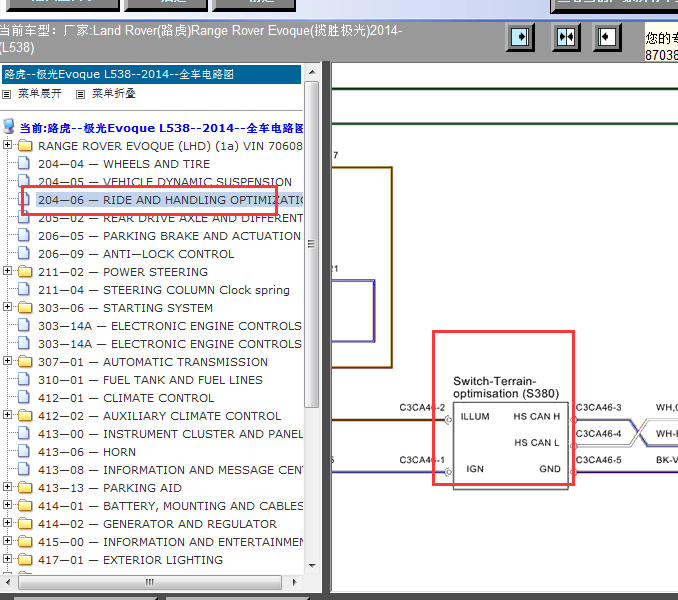Viewport: 678px width, 600px height.
Task: Click the 413—08 INFORMATION MESSAGE page icon
Action: point(24,469)
